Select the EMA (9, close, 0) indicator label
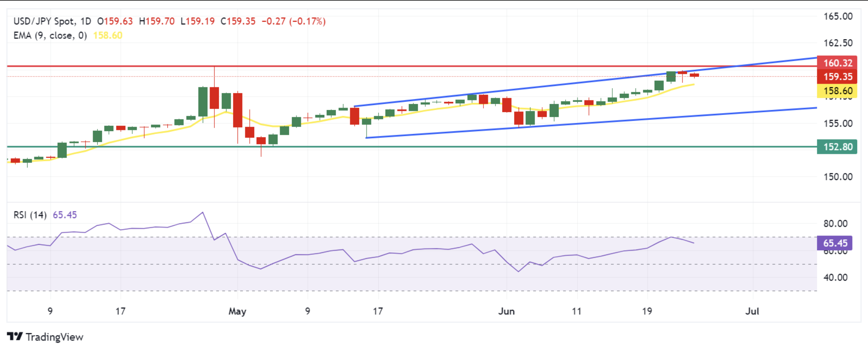The height and width of the screenshot is (348, 868). point(50,35)
